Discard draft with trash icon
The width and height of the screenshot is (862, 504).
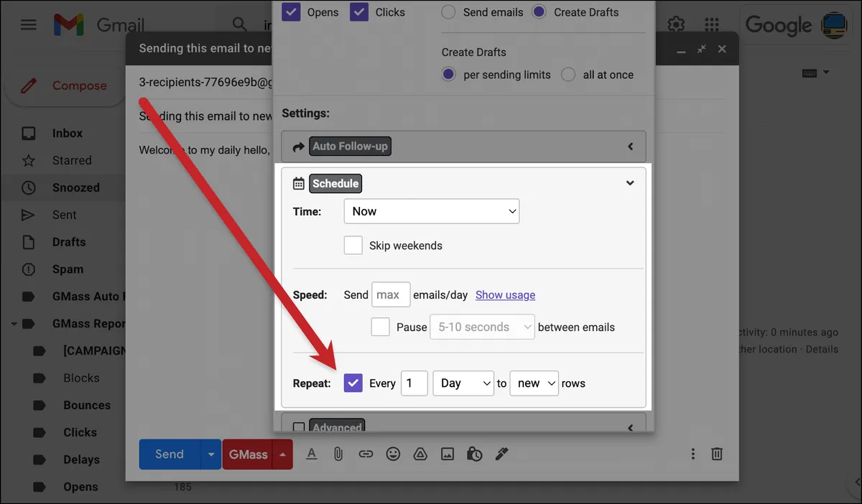pos(717,454)
